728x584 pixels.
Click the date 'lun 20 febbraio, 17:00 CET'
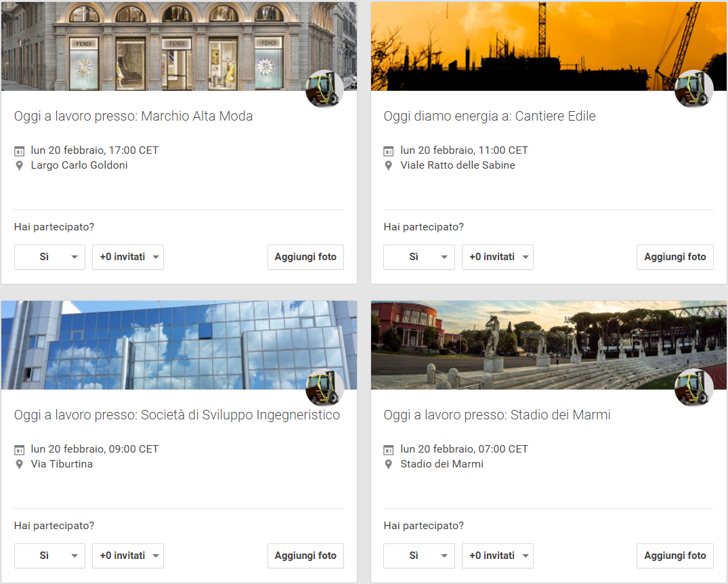[95, 150]
